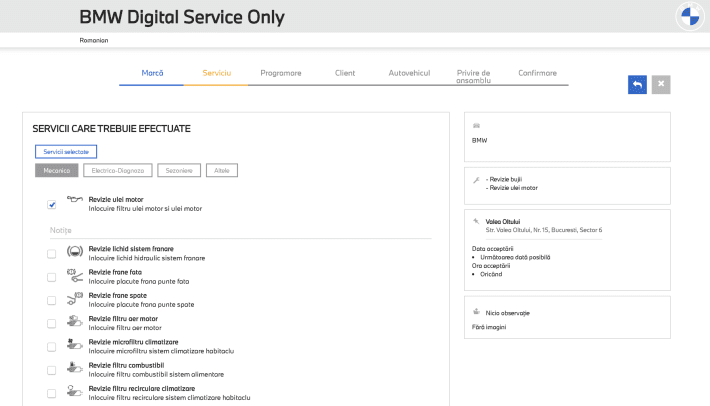This screenshot has width=710, height=406.
Task: Enable the Revizie frane fata checkbox
Action: click(x=51, y=277)
